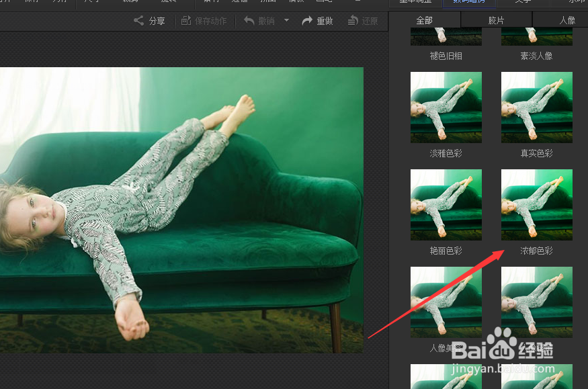Apply the 淡雅色彩 effect thumbnail
588x389 pixels.
pyautogui.click(x=446, y=107)
